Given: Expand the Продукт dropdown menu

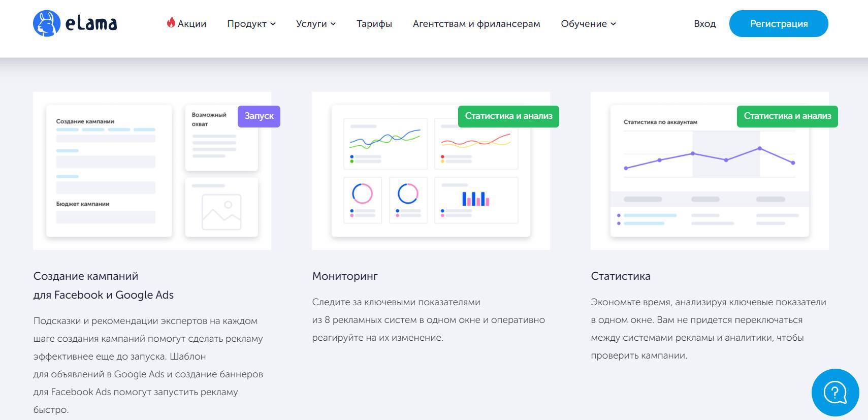Looking at the screenshot, I should 251,24.
